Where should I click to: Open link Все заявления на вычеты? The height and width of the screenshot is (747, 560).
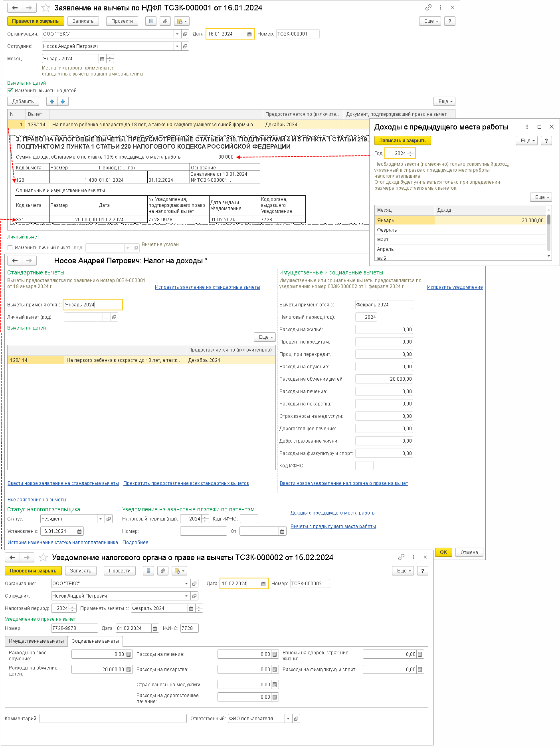click(37, 500)
